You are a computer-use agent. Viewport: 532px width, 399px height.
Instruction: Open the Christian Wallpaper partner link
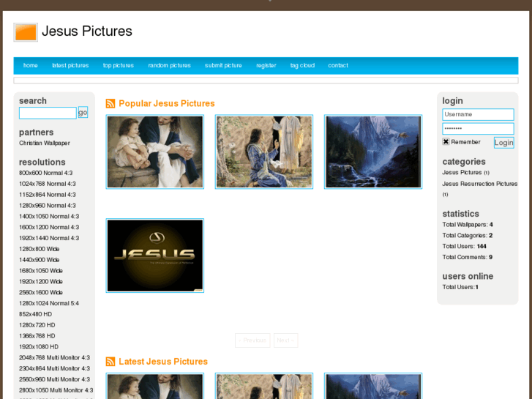pos(45,143)
